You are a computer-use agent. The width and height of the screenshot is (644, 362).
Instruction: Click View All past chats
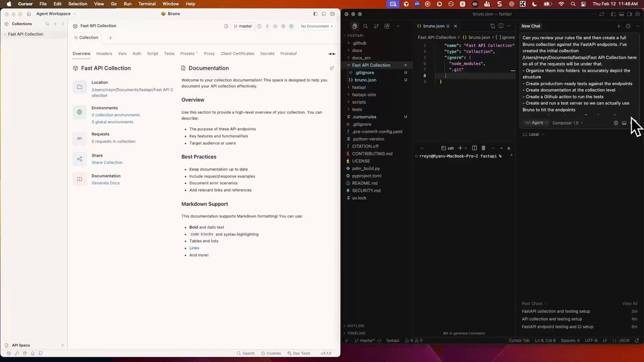click(630, 304)
